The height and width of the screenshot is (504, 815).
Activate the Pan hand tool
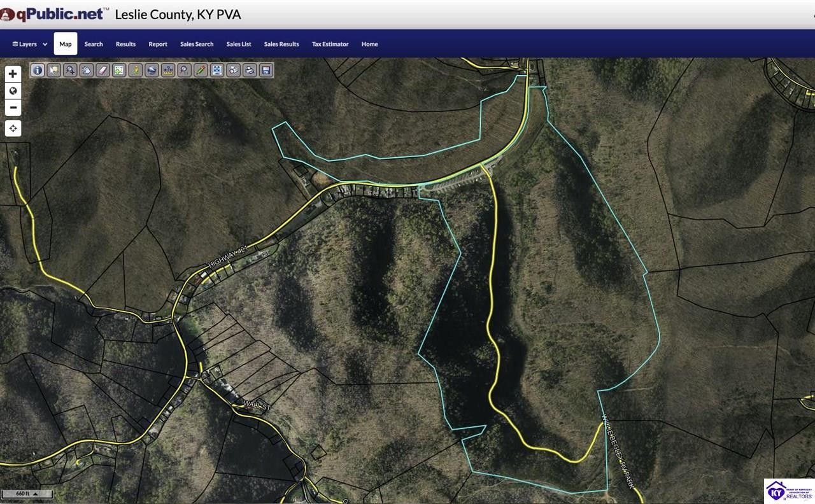[87, 70]
